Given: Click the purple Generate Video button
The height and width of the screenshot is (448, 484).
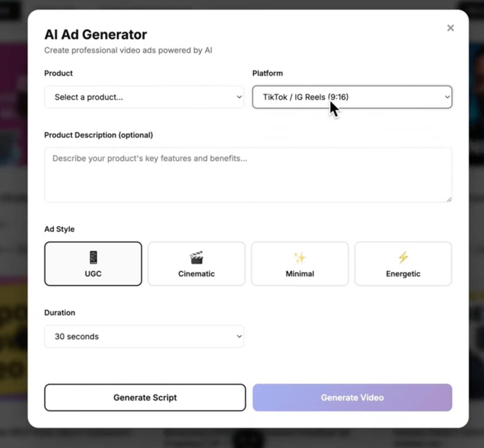Looking at the screenshot, I should pyautogui.click(x=352, y=397).
